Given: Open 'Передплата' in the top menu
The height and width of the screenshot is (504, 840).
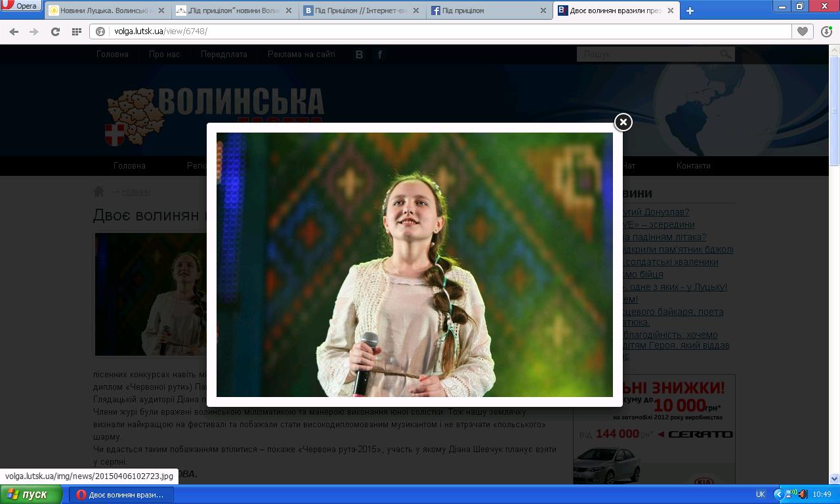Looking at the screenshot, I should click(224, 54).
